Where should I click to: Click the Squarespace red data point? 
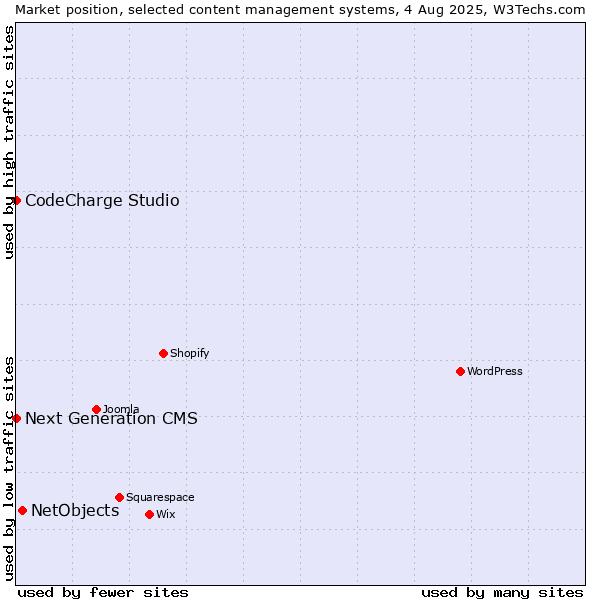[119, 497]
